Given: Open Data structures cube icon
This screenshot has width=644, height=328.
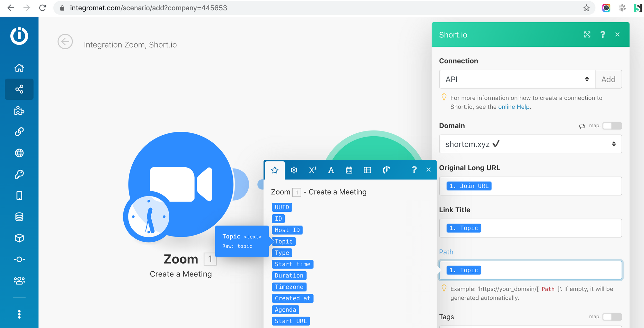Looking at the screenshot, I should [x=19, y=238].
